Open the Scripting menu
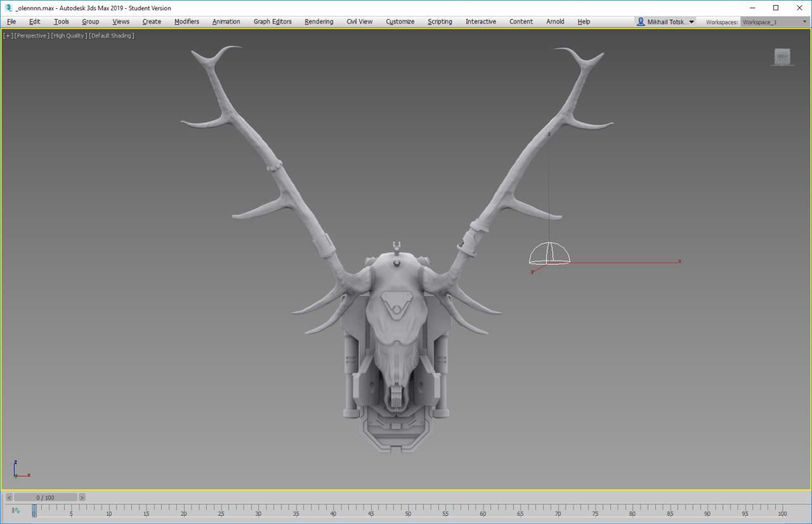The width and height of the screenshot is (812, 524). click(x=440, y=22)
